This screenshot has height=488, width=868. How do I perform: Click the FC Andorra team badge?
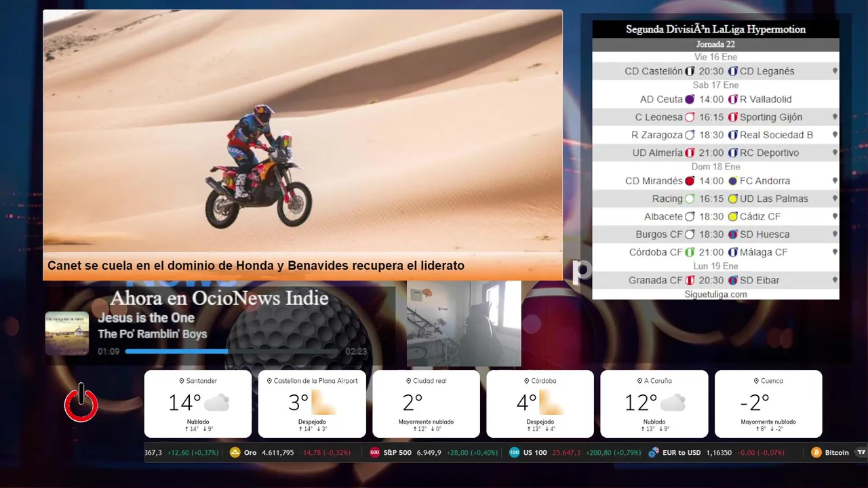733,181
